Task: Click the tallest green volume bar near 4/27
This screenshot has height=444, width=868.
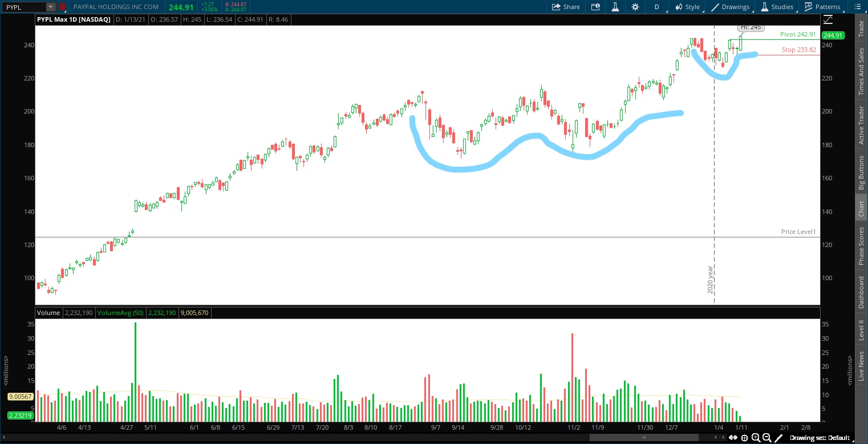Action: click(x=136, y=372)
